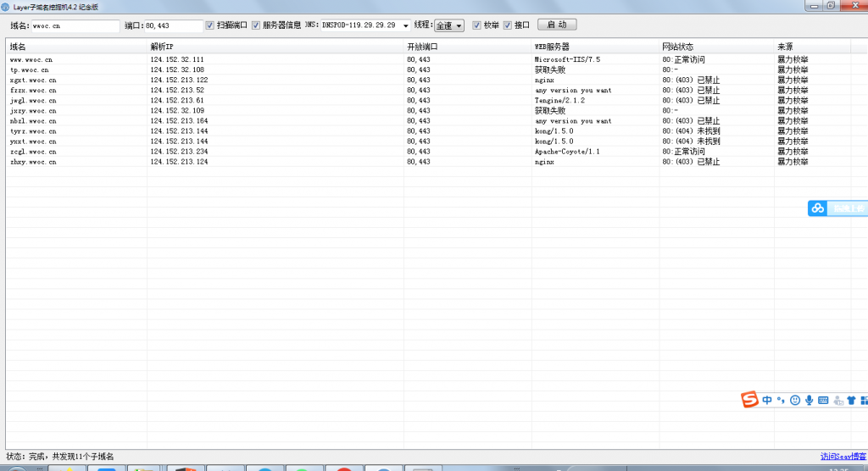This screenshot has height=471, width=868.
Task: Click the Microsoft-IIS/7.5 server cell
Action: pyautogui.click(x=567, y=59)
